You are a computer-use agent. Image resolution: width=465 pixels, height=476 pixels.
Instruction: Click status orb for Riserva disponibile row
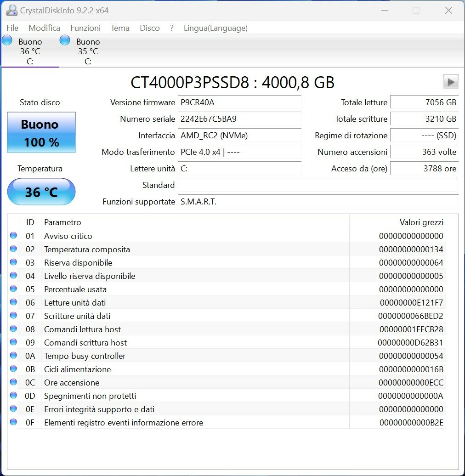coord(13,262)
